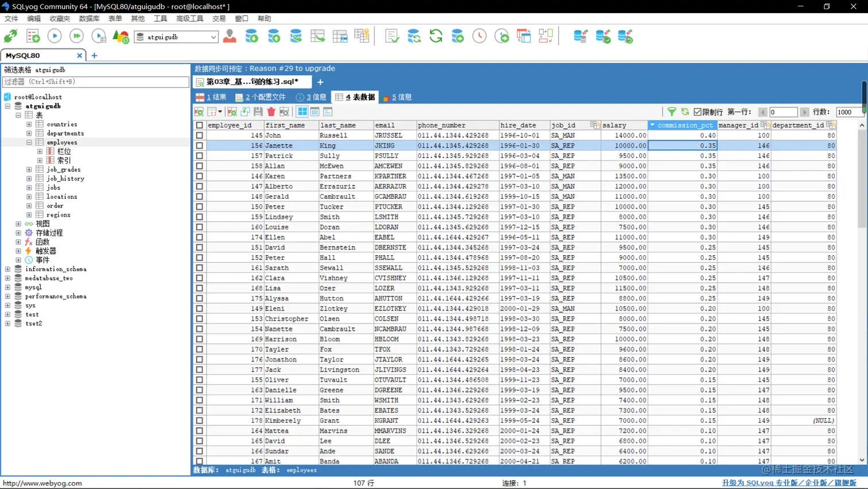Open the schema designer window icon
This screenshot has height=489, width=868.
point(524,36)
